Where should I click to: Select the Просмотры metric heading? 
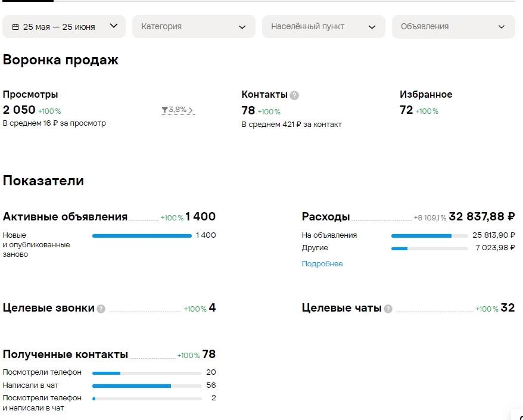30,94
